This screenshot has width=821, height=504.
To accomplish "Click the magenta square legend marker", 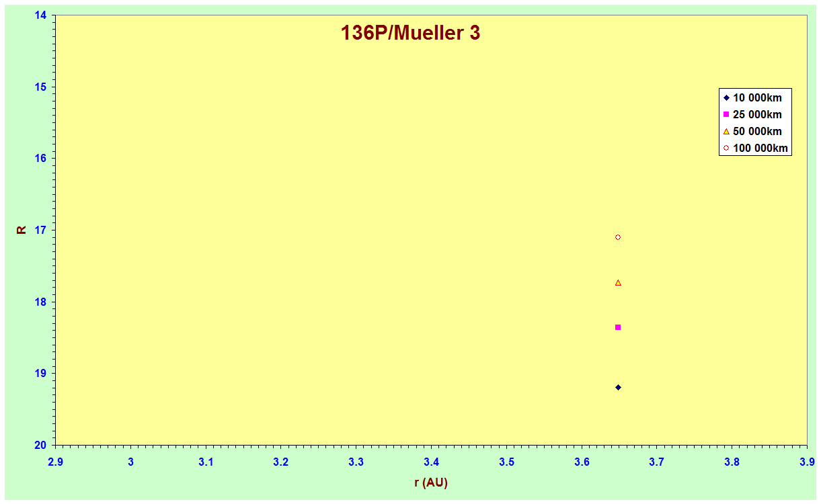I will (726, 114).
